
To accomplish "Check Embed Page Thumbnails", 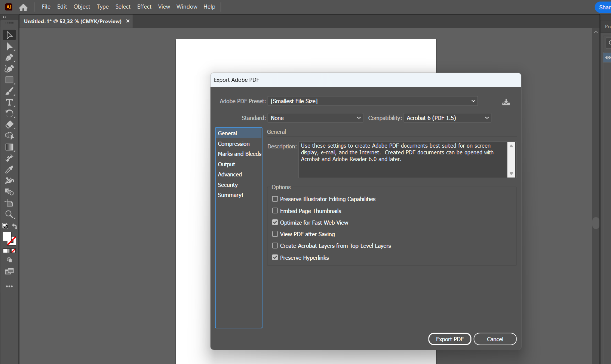I will (275, 211).
